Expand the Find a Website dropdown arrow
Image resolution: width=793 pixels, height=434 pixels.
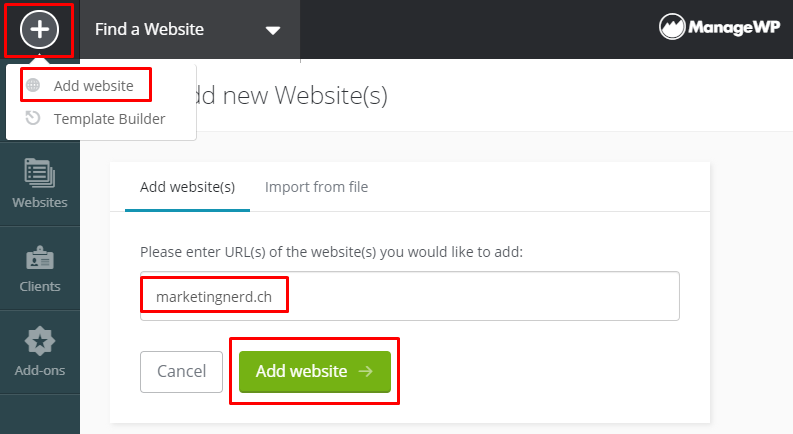tap(273, 31)
